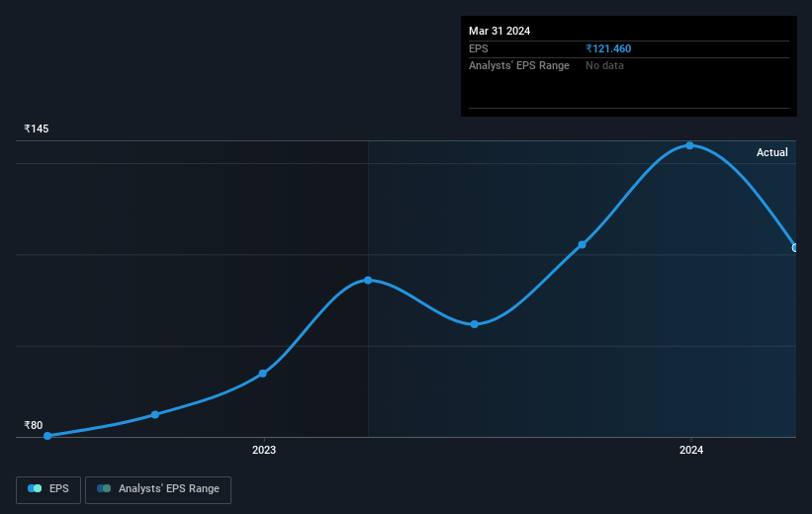Select the mid-2023 local peak data point
This screenshot has height=514, width=812.
(368, 280)
